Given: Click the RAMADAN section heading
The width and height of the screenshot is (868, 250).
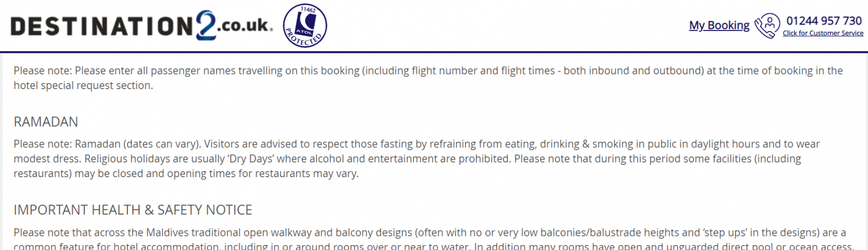Looking at the screenshot, I should 46,122.
